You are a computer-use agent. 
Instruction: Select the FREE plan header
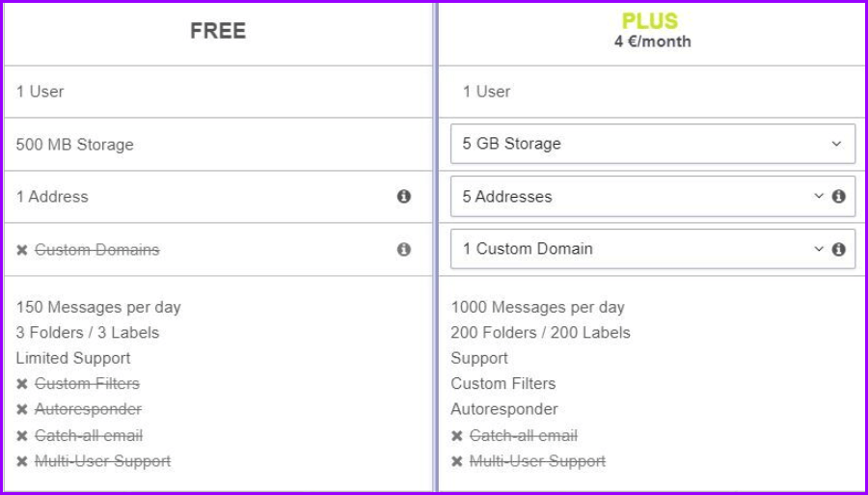(x=218, y=31)
